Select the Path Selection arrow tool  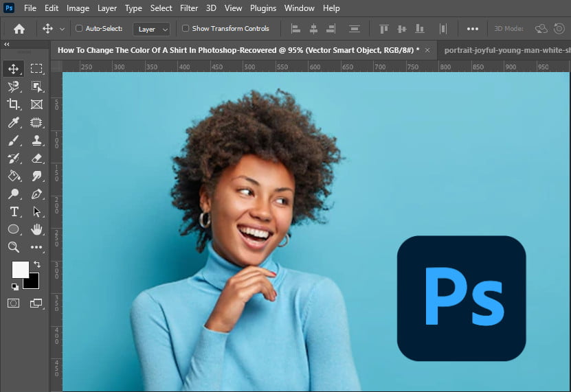click(x=36, y=211)
